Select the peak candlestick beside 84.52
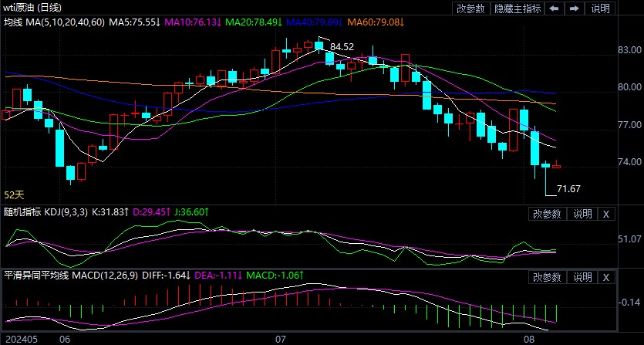Screen dimensions: 644x345 pyautogui.click(x=319, y=46)
